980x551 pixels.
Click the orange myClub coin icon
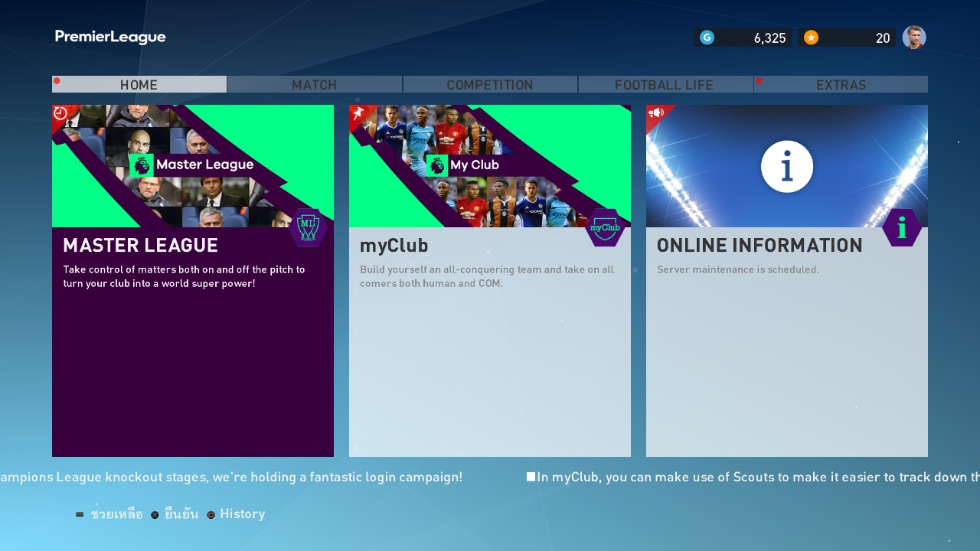coord(811,37)
